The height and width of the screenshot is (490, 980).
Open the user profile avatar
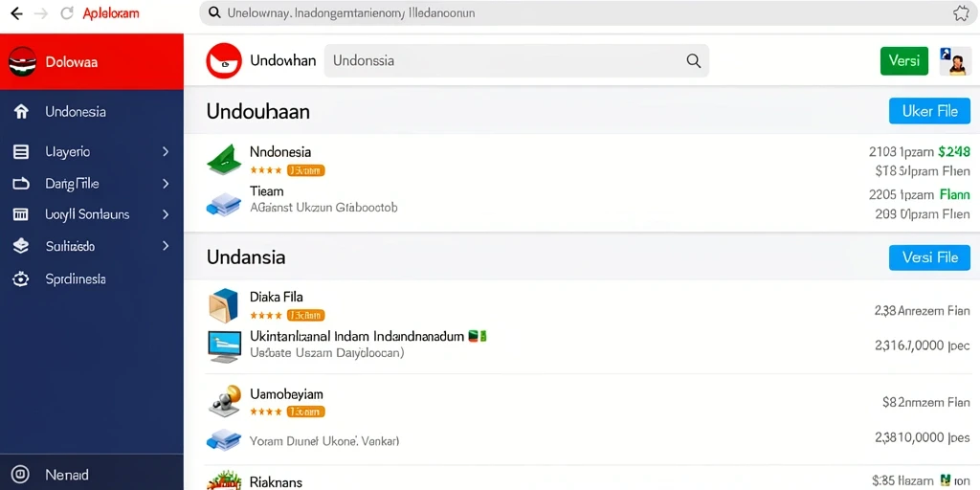click(x=954, y=61)
